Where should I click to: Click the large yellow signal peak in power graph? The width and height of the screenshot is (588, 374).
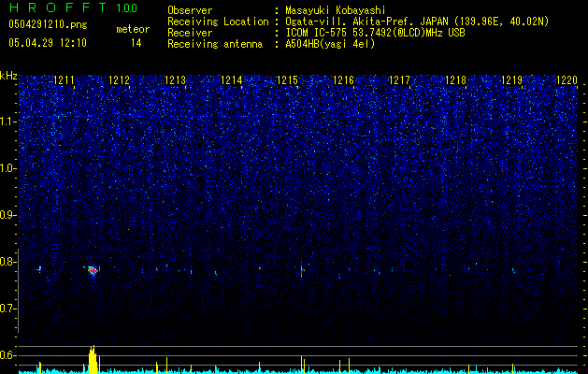(x=93, y=359)
